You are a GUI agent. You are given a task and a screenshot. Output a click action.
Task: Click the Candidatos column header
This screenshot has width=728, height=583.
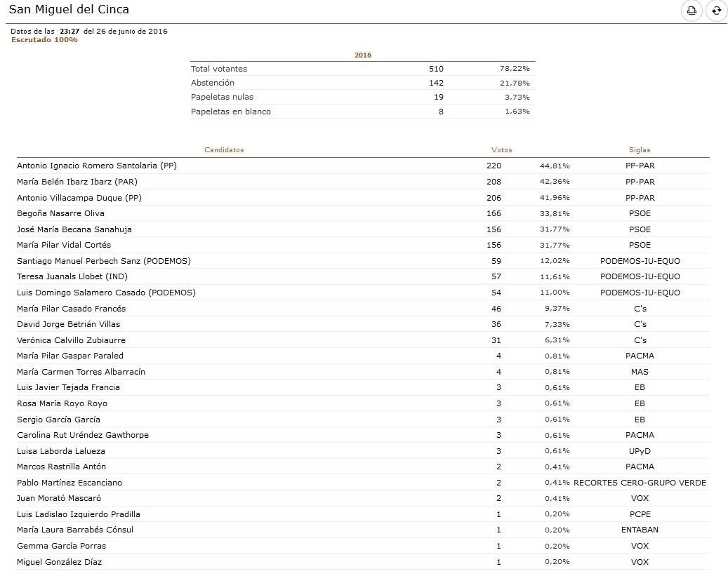tap(224, 150)
